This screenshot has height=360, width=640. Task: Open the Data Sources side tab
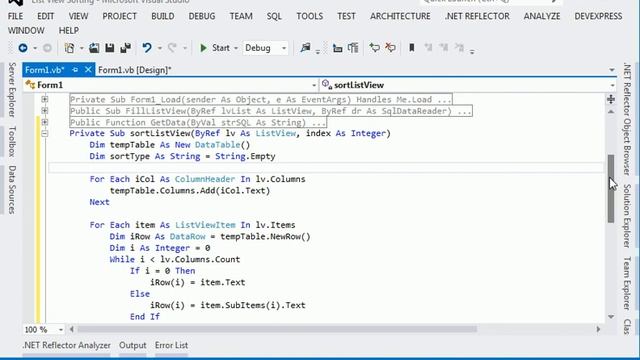click(12, 189)
